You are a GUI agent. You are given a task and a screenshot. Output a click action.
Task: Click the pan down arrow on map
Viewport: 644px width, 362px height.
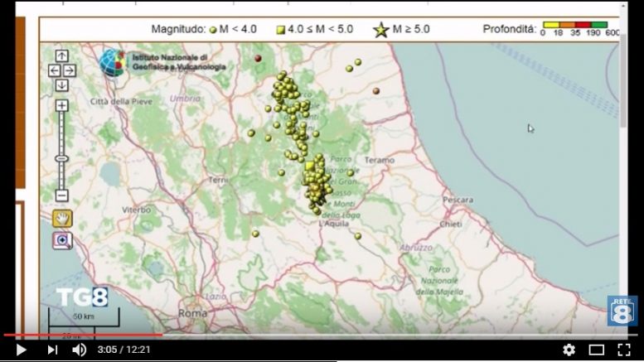(62, 84)
